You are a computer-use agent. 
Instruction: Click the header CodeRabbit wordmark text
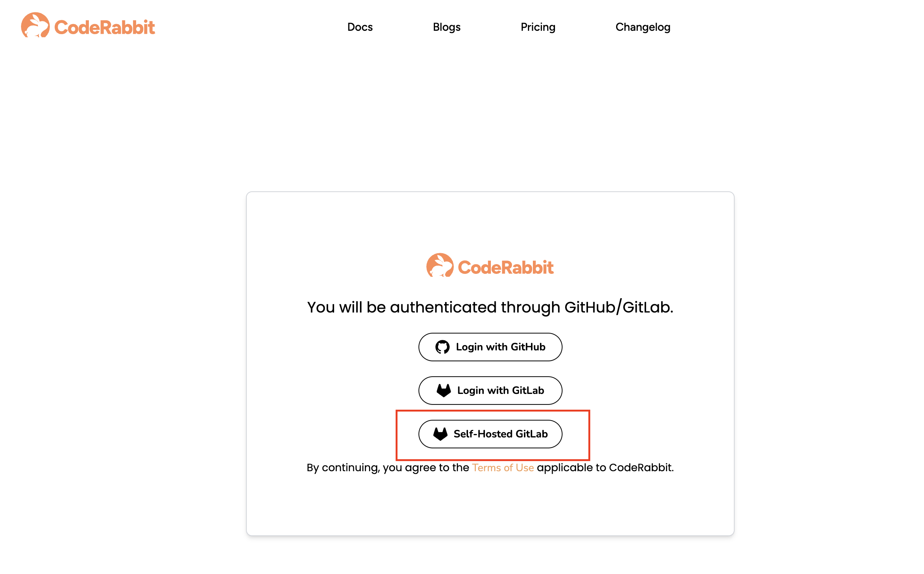click(x=105, y=27)
